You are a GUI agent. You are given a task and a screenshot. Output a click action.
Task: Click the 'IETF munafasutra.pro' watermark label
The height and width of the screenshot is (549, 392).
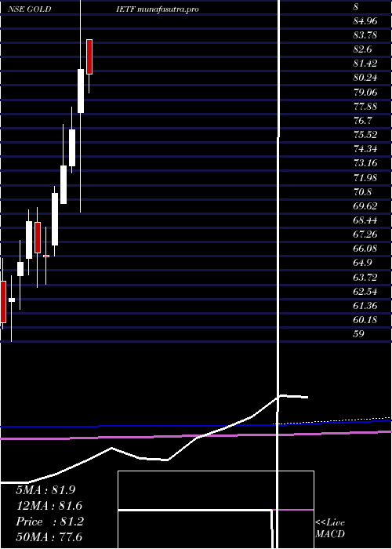click(x=158, y=9)
